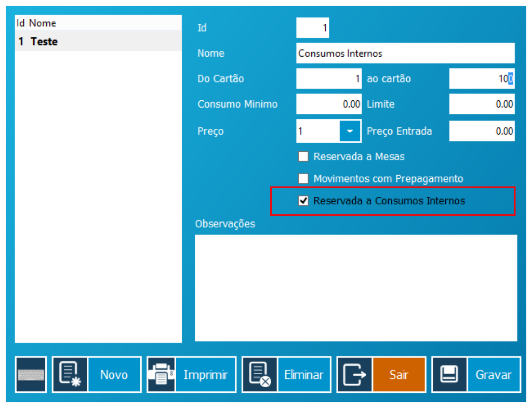Click the floppy disk save icon

pyautogui.click(x=450, y=374)
